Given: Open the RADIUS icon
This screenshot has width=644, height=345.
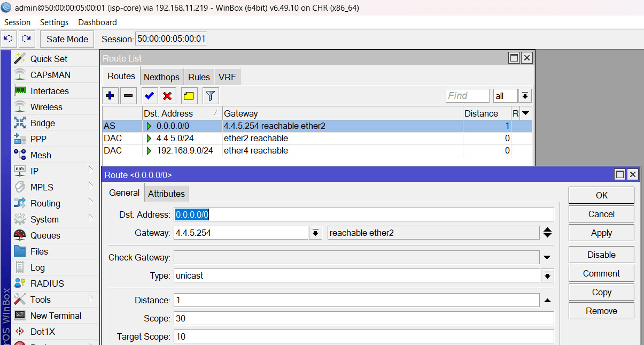Looking at the screenshot, I should [x=20, y=283].
